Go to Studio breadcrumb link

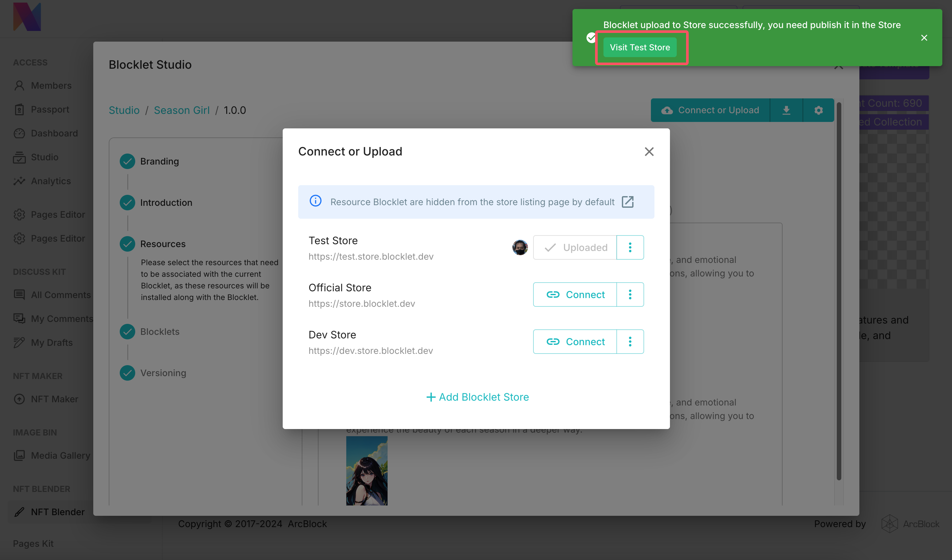tap(124, 110)
